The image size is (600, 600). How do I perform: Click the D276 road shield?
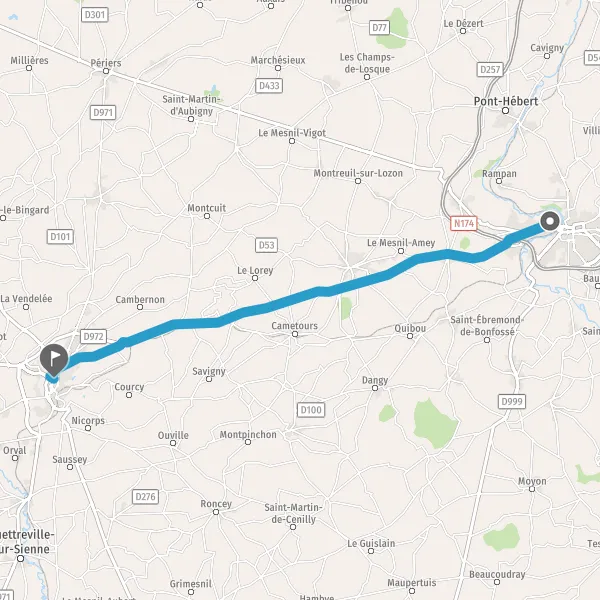[145, 497]
